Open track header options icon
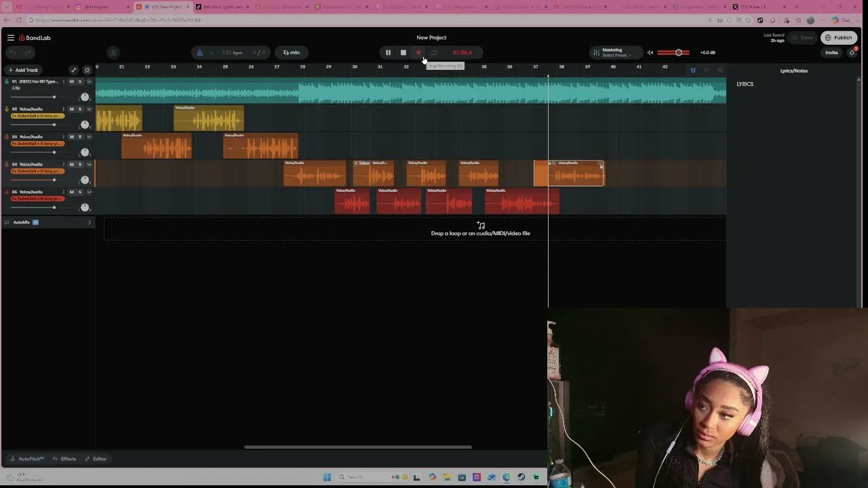 pyautogui.click(x=87, y=70)
